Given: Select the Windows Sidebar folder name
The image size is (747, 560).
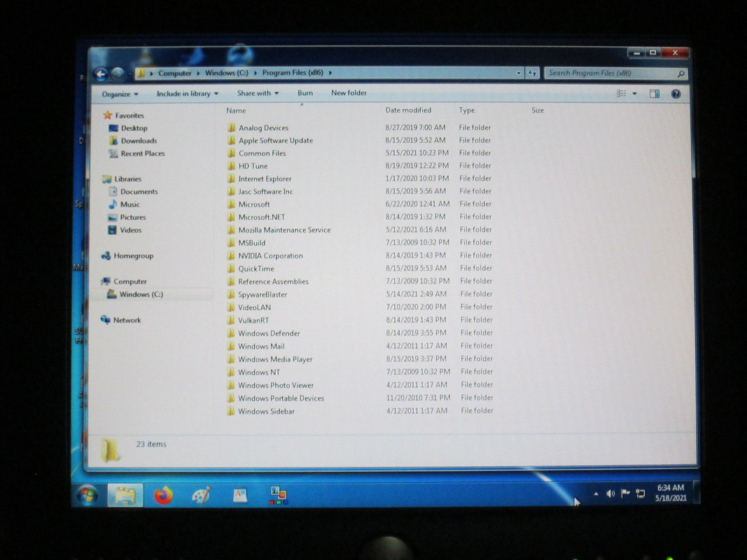Looking at the screenshot, I should tap(266, 412).
